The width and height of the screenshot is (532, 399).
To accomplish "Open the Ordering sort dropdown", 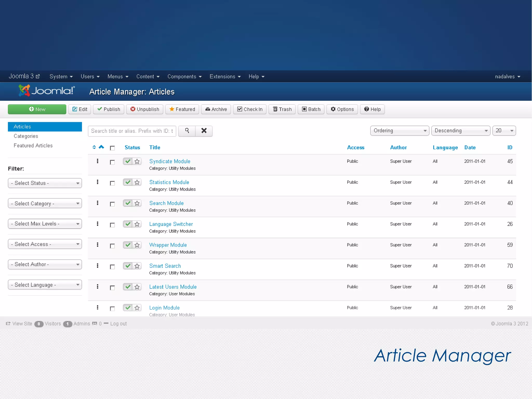I will pyautogui.click(x=400, y=130).
